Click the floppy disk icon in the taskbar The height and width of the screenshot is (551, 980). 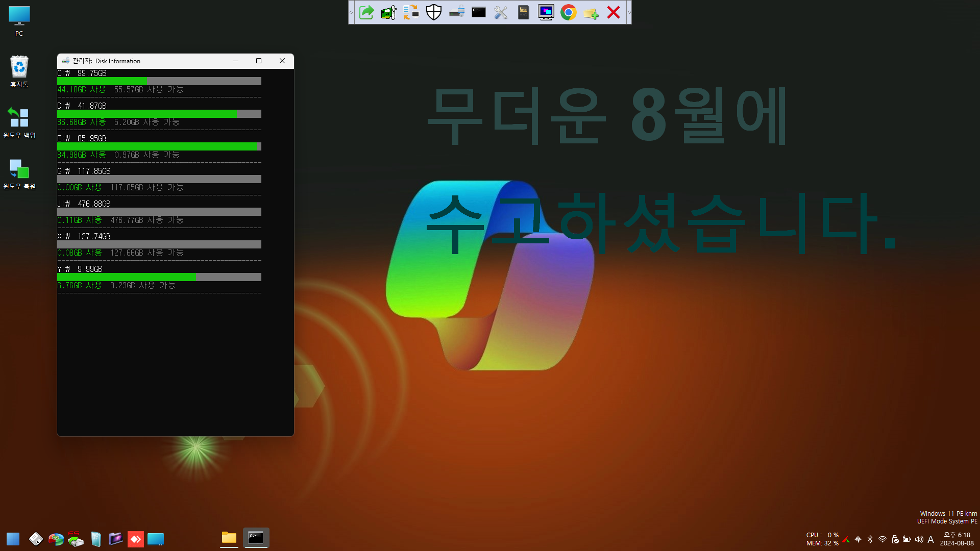[x=36, y=539]
